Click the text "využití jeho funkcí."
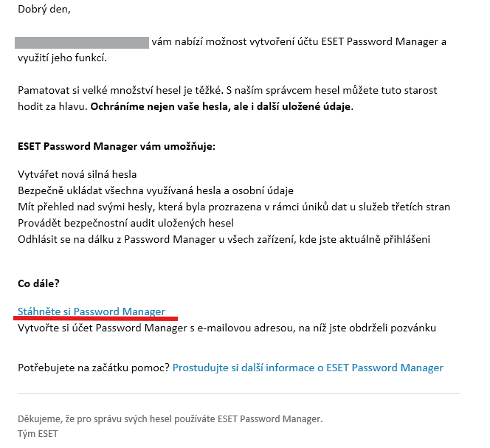 [63, 58]
